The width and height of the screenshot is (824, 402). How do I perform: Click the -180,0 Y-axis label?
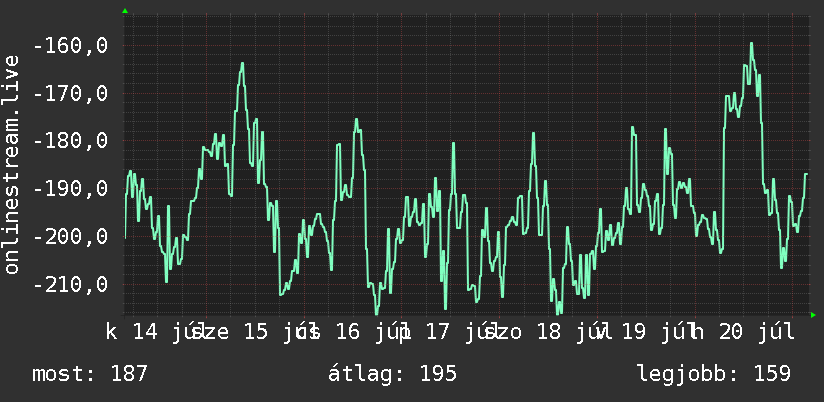(x=70, y=141)
